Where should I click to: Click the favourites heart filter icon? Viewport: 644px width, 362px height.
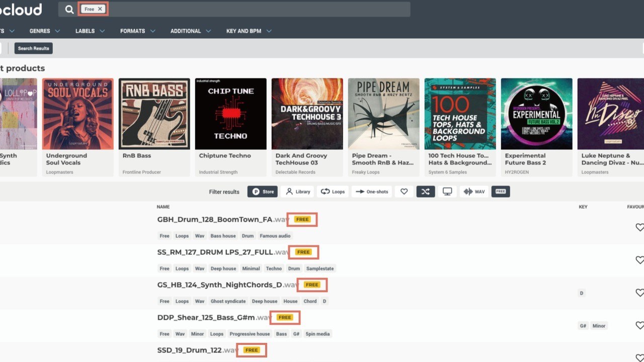(404, 192)
